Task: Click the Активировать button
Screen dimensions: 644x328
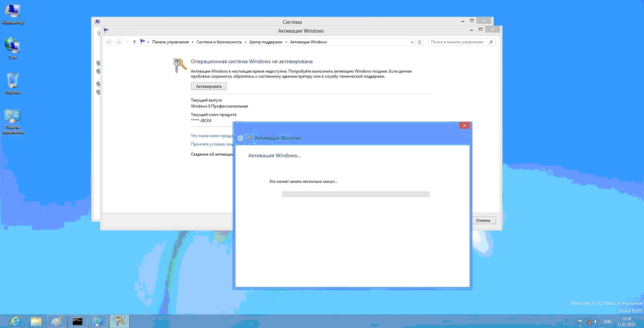Action: pos(209,86)
